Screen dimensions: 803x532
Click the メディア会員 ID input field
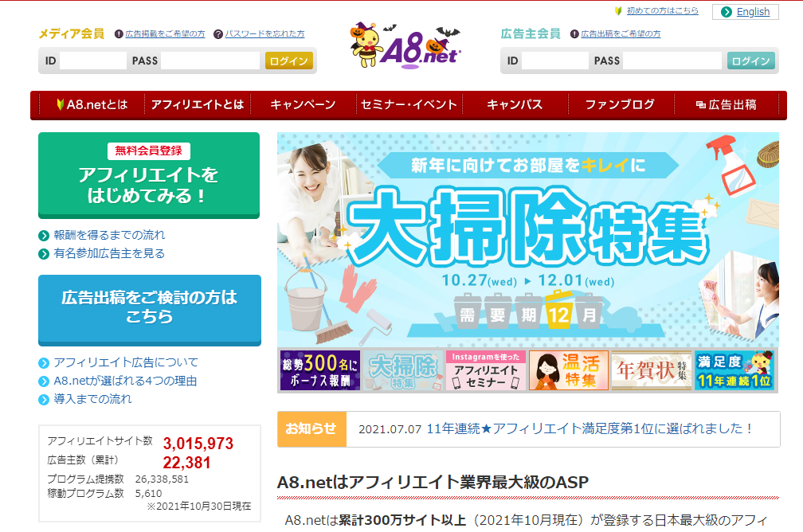(x=92, y=61)
